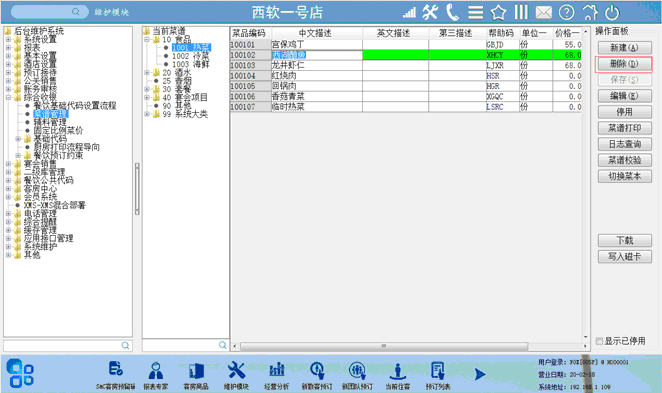The height and width of the screenshot is (393, 662).
Task: Click the blue arrow to show more shortcuts
Action: [480, 374]
